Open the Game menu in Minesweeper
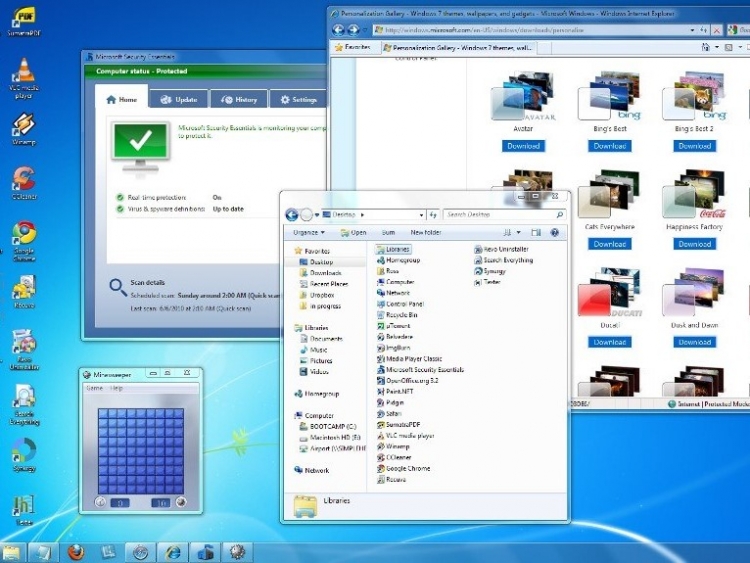 pyautogui.click(x=94, y=388)
